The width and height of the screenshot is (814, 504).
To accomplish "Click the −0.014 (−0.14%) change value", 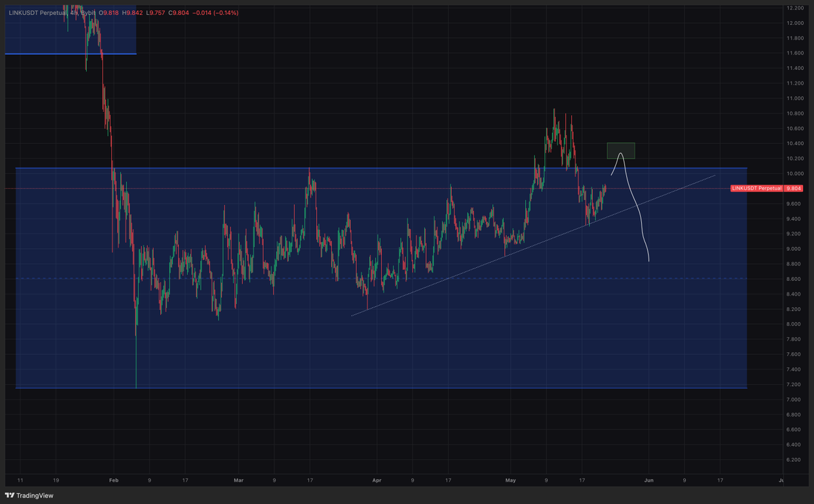I will [x=214, y=12].
